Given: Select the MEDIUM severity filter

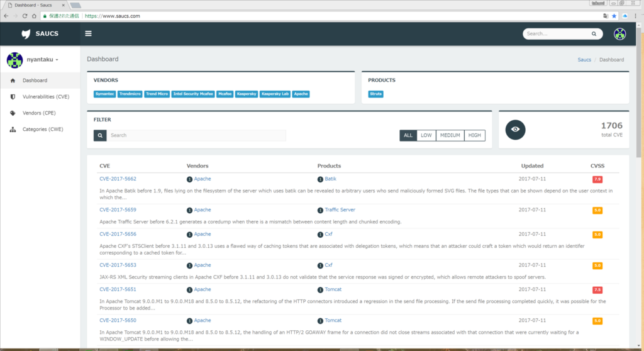Looking at the screenshot, I should (x=450, y=135).
